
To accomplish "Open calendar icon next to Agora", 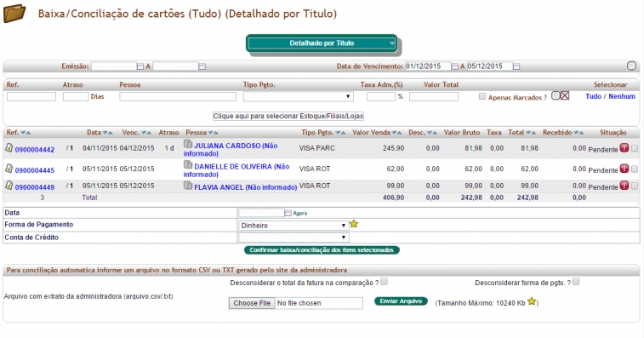I will coord(288,213).
